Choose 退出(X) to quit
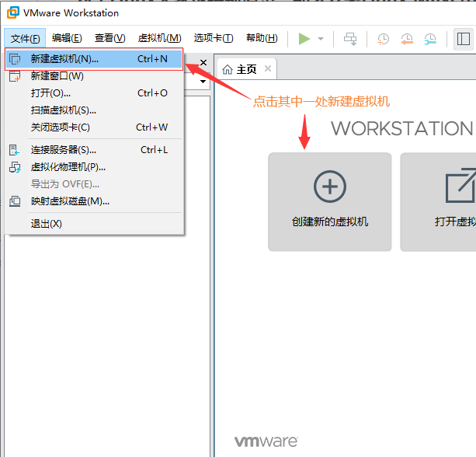This screenshot has width=476, height=457. [x=94, y=224]
